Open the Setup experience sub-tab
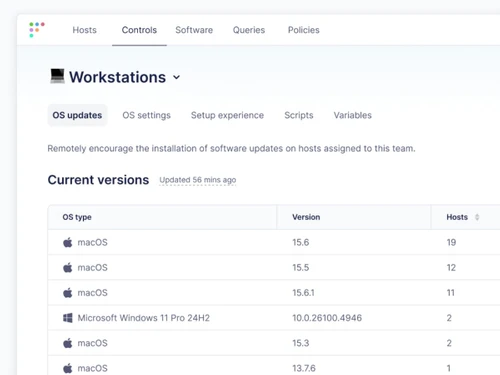Viewport: 500px width, 375px height. [227, 115]
